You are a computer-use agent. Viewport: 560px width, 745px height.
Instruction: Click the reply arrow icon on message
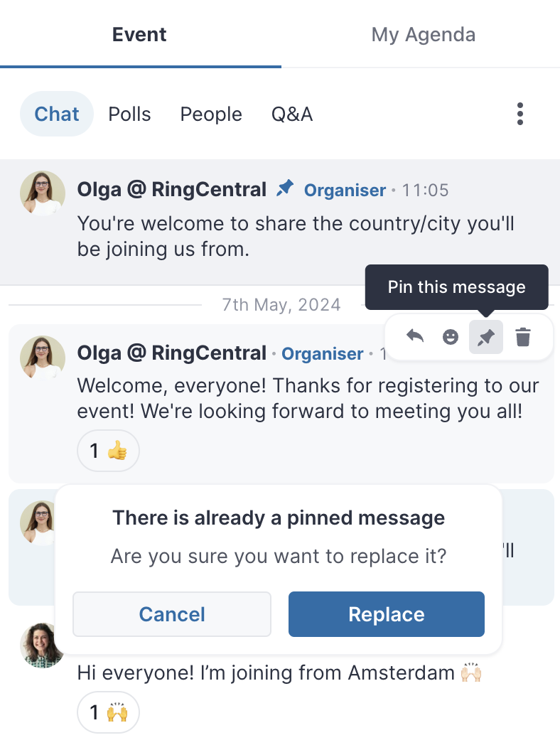[x=415, y=337]
